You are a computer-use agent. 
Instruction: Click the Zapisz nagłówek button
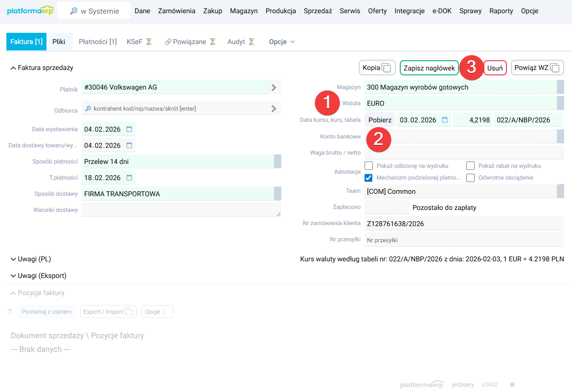pos(429,68)
